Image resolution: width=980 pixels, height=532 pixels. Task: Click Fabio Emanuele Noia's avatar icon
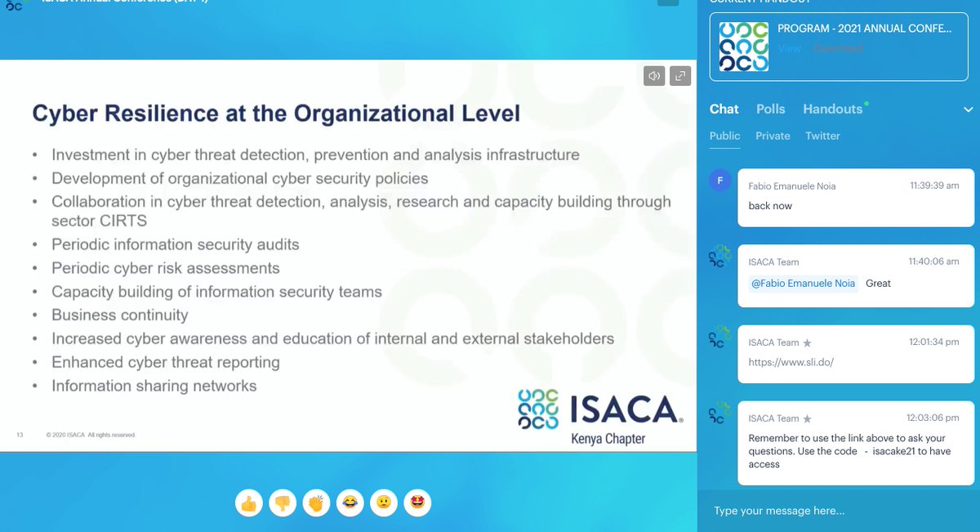click(x=719, y=181)
